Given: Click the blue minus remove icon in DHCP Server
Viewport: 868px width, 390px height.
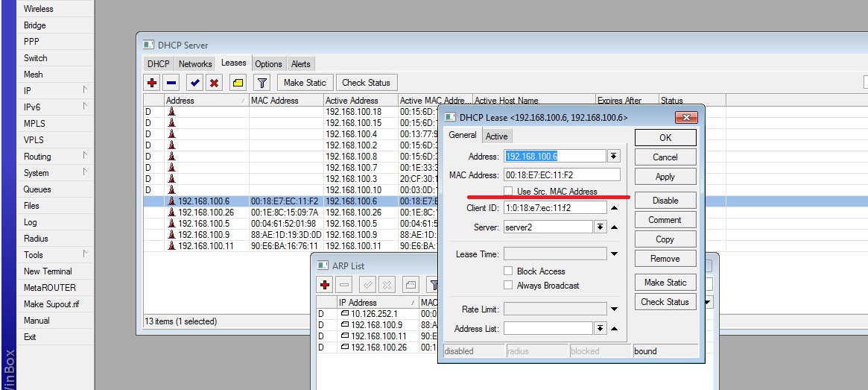Looking at the screenshot, I should pos(171,83).
